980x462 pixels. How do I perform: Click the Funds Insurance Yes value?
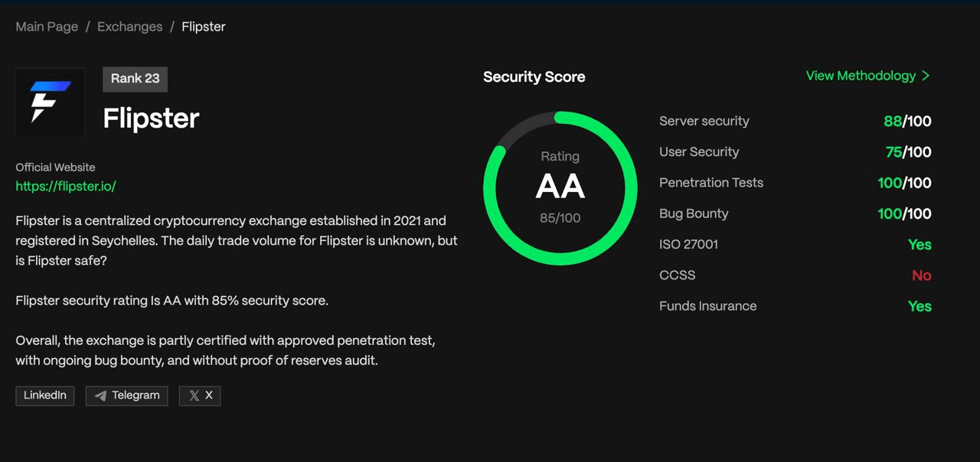920,306
